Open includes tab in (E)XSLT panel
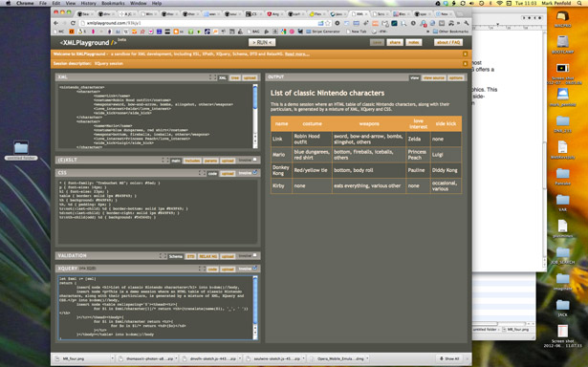This screenshot has width=588, height=367. (192, 161)
